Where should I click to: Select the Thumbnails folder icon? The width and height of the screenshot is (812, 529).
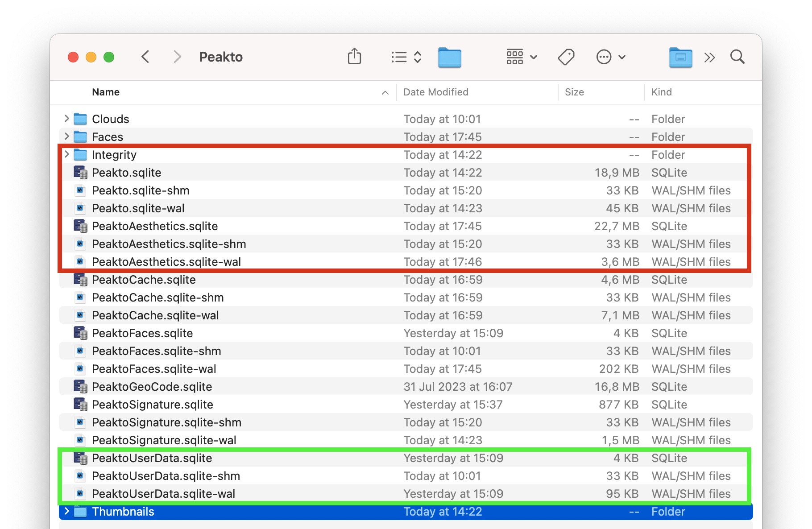pos(80,511)
